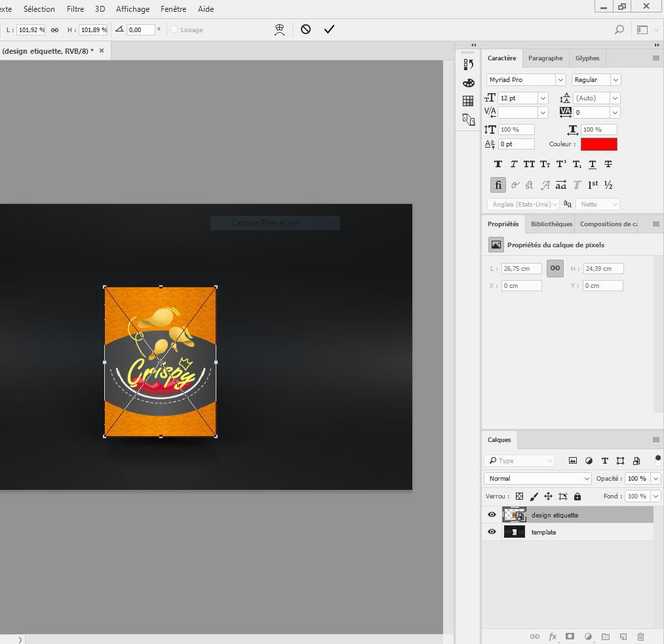664x644 pixels.
Task: Open the Normal blend mode dropdown
Action: click(x=537, y=478)
